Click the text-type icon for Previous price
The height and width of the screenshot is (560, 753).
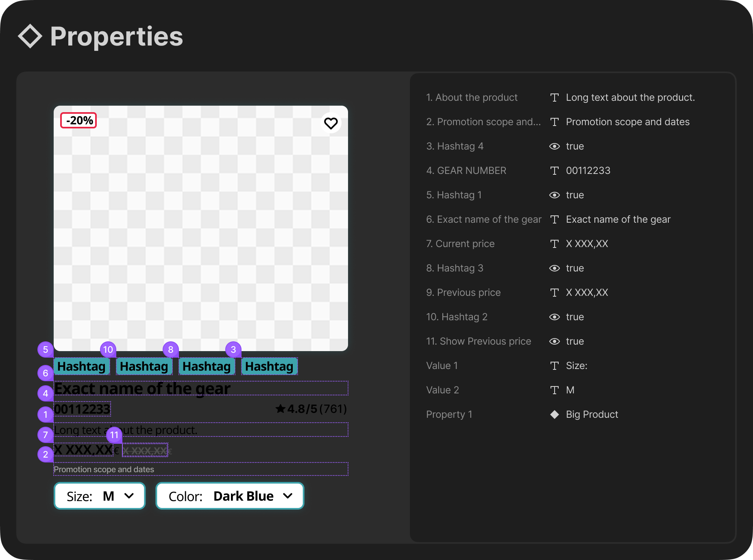[x=554, y=293]
